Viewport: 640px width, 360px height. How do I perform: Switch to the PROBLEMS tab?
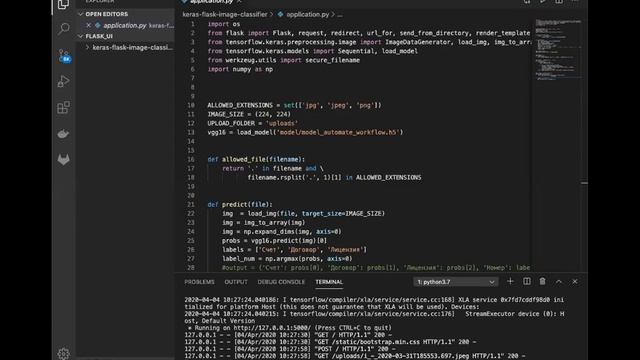click(199, 282)
